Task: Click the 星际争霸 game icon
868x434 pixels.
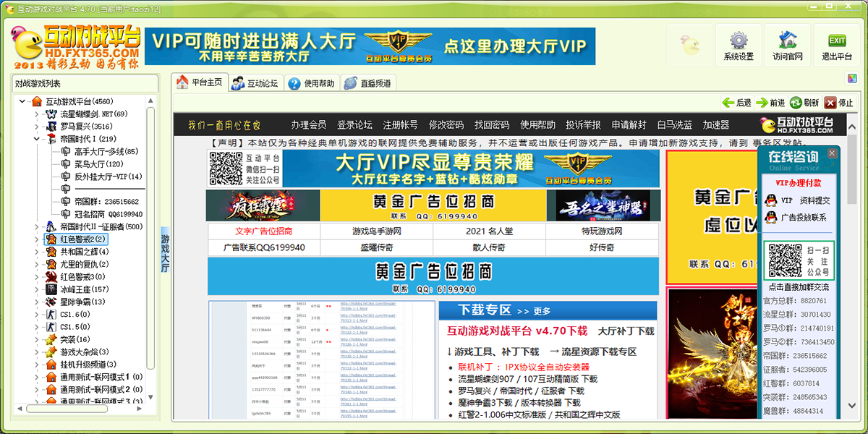Action: (51, 302)
